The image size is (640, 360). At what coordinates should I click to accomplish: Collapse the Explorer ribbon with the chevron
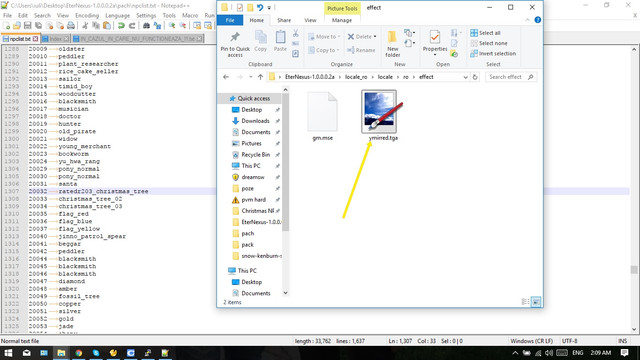527,20
